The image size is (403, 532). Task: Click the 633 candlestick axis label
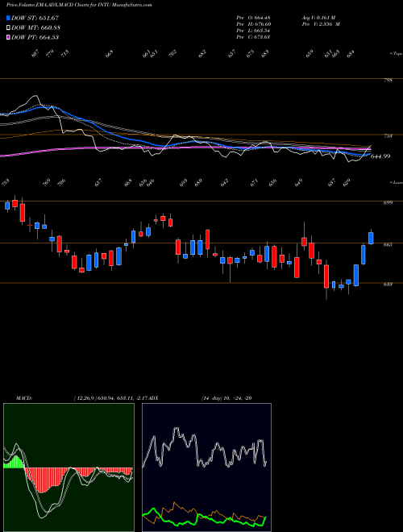click(x=388, y=285)
